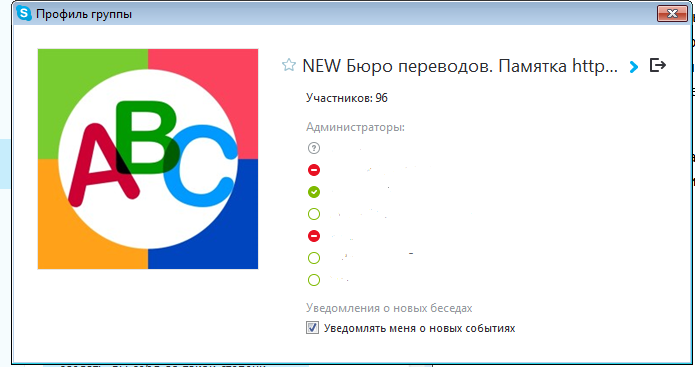Click the Администраторы: heading
The height and width of the screenshot is (367, 695).
(355, 128)
